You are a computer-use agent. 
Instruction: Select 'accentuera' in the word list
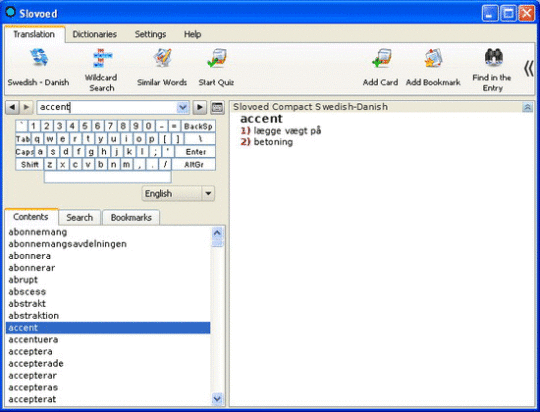coord(107,340)
